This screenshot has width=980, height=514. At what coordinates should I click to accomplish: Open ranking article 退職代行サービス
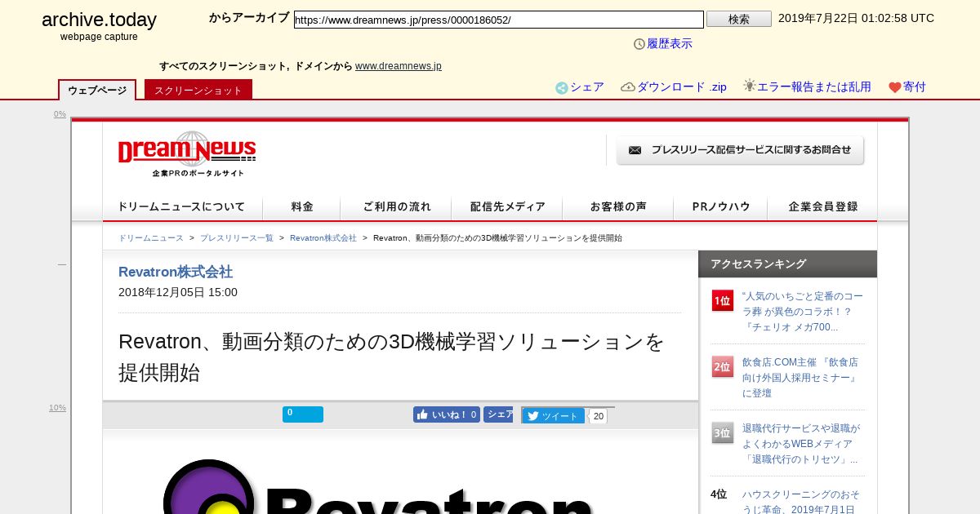click(801, 444)
